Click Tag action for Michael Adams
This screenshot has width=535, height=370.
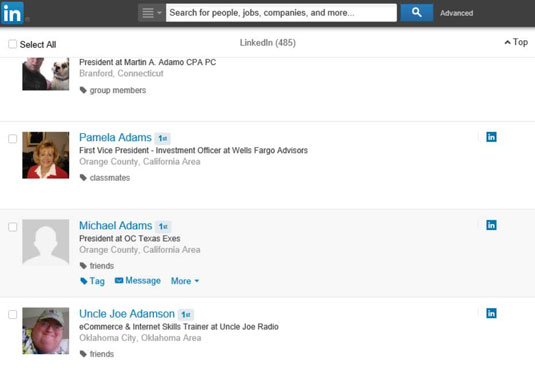[x=92, y=281]
